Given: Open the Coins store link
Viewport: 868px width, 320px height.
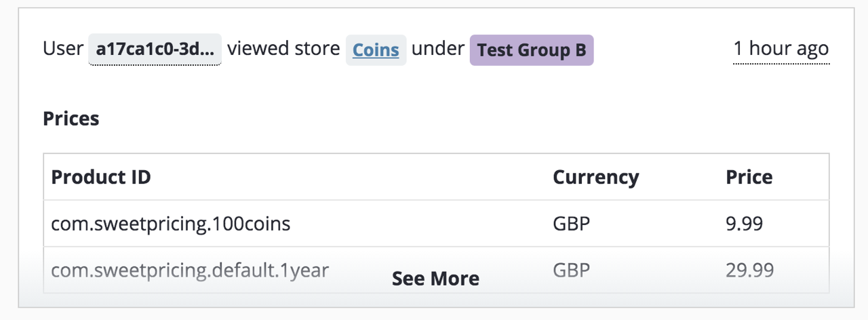Looking at the screenshot, I should (376, 50).
